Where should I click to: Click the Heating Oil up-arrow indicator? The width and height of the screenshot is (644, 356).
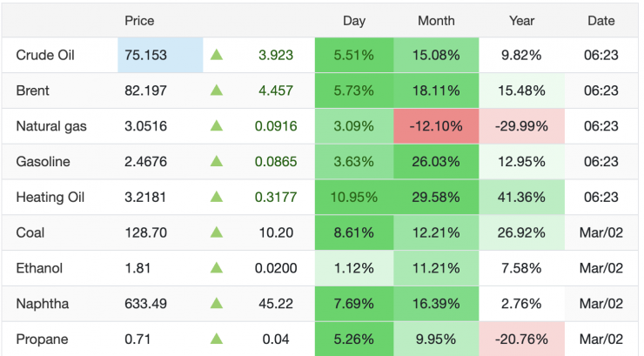pos(217,198)
